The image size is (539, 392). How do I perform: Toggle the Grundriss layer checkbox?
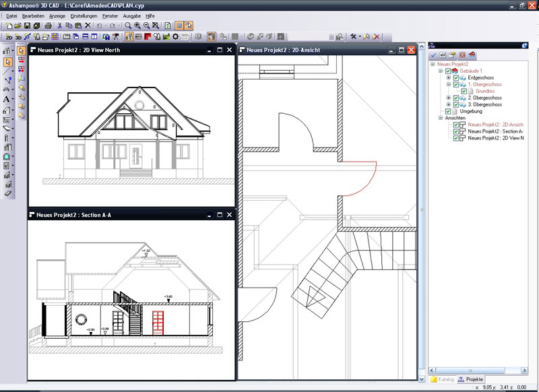click(x=464, y=91)
